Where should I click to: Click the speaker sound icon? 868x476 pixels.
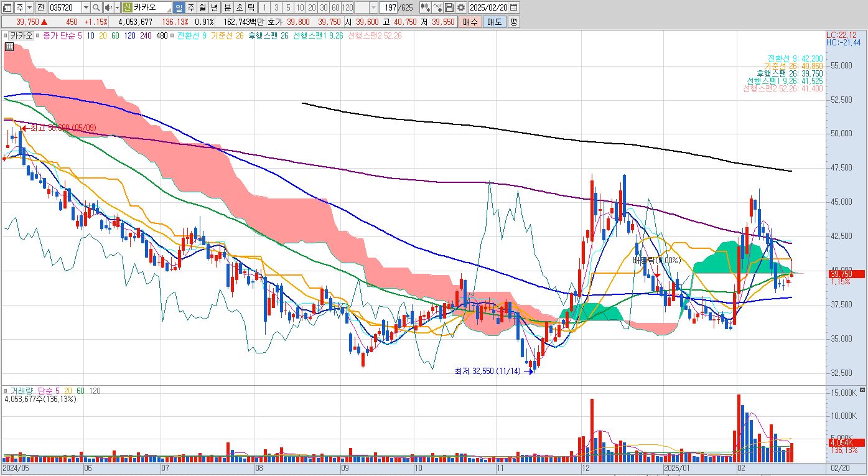(x=108, y=7)
